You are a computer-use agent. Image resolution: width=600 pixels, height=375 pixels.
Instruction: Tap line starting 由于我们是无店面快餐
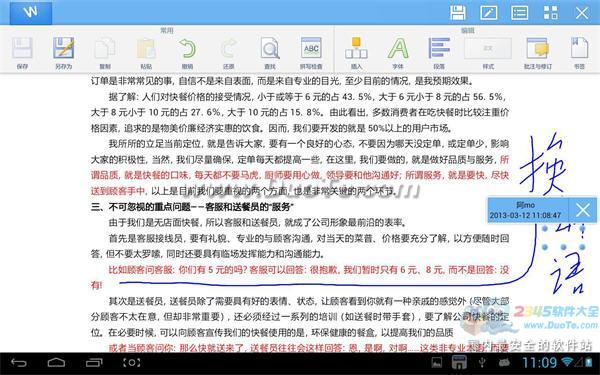[257, 222]
